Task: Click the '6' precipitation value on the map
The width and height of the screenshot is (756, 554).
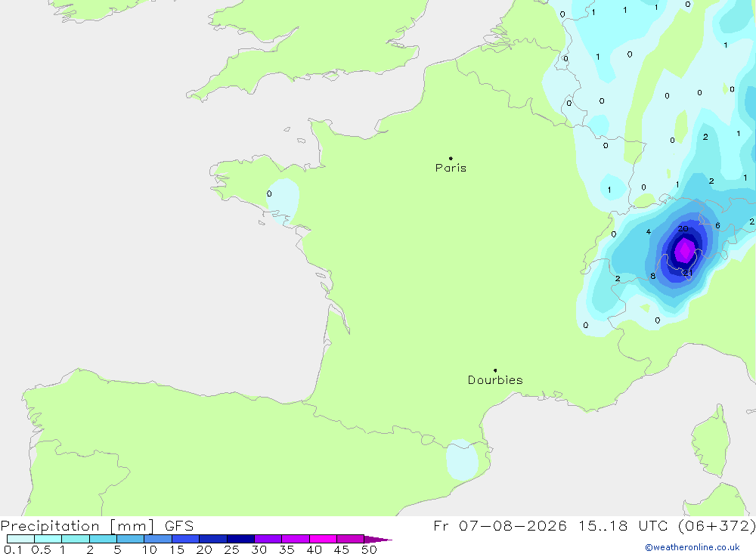Action: [717, 226]
